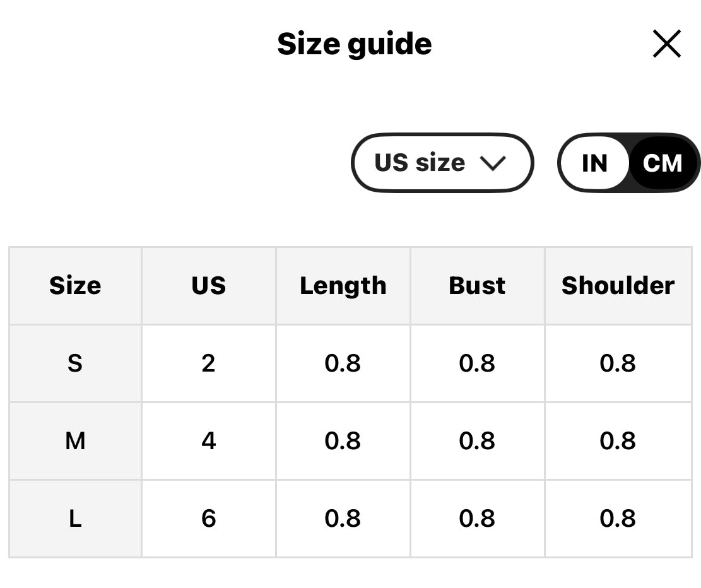Select the S size row label
The height and width of the screenshot is (588, 701).
(x=75, y=363)
